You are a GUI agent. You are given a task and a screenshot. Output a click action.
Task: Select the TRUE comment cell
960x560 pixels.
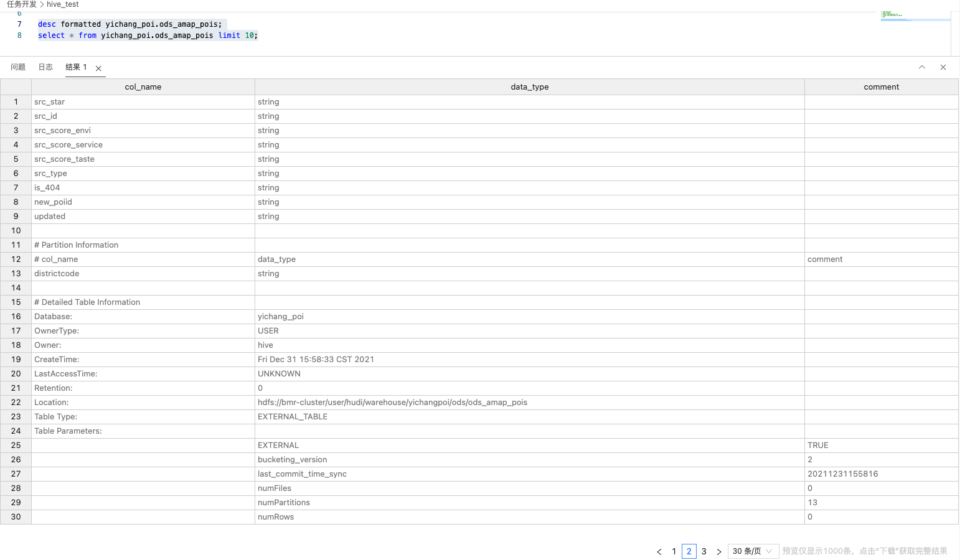(882, 446)
